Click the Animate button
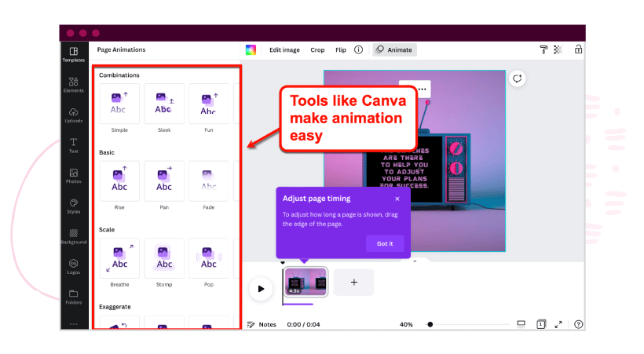644x354 pixels. [394, 49]
